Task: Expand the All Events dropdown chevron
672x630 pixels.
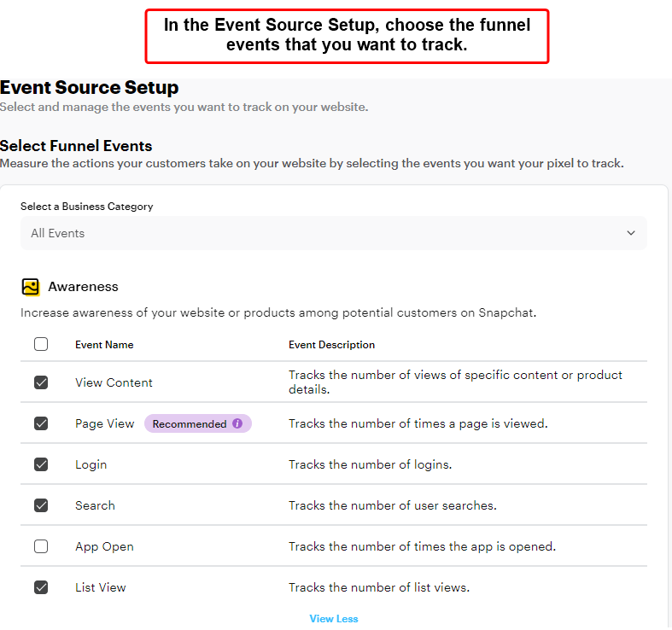Action: click(x=631, y=233)
